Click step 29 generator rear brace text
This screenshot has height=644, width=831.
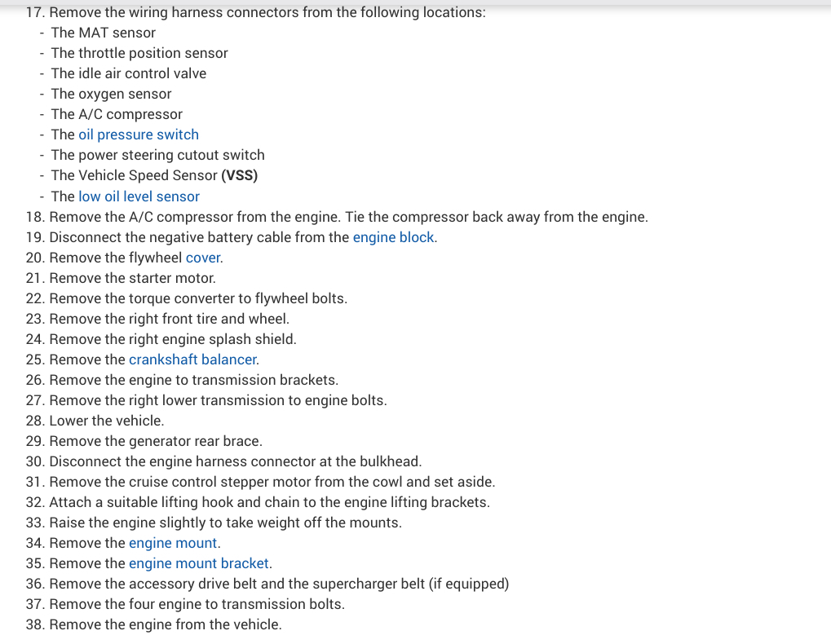pyautogui.click(x=155, y=441)
